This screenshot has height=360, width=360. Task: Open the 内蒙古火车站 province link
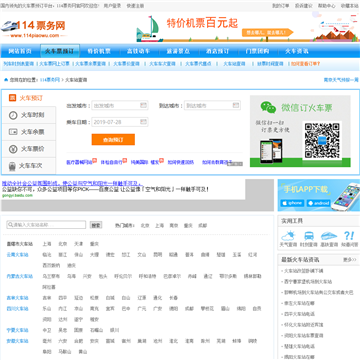coord(20,276)
